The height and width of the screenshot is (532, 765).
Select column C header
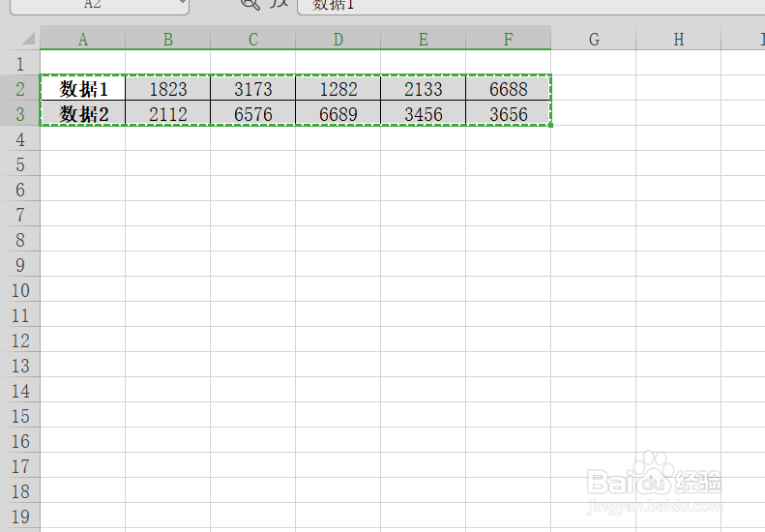pos(252,38)
